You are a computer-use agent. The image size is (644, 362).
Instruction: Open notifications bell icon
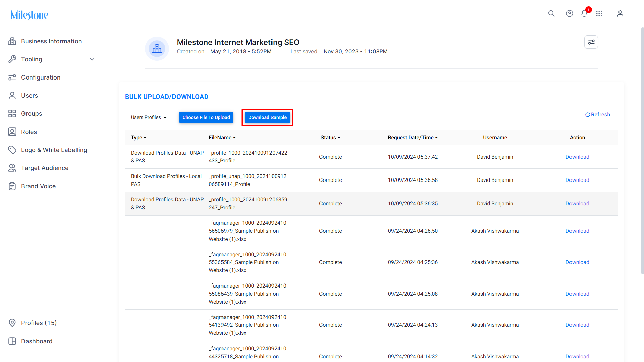(584, 13)
